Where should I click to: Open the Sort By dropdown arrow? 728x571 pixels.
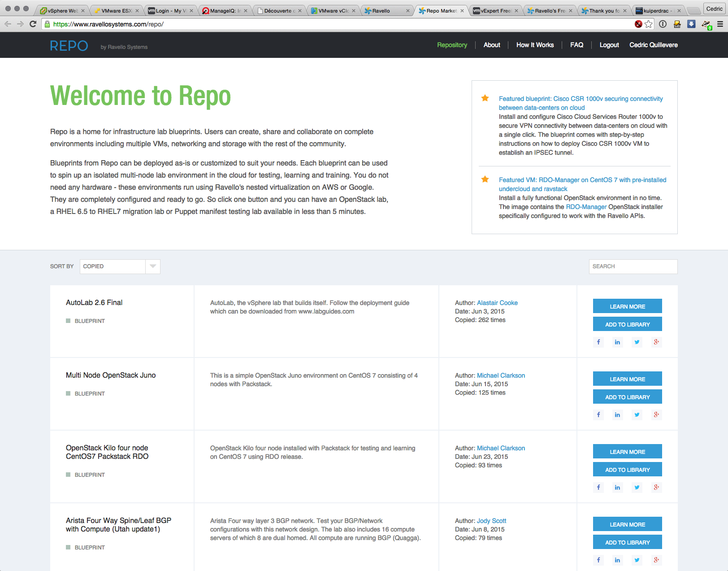click(x=153, y=266)
